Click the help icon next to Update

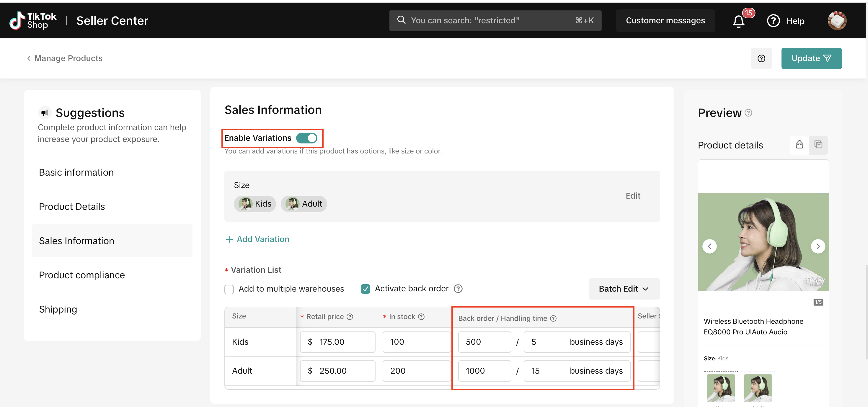(761, 59)
